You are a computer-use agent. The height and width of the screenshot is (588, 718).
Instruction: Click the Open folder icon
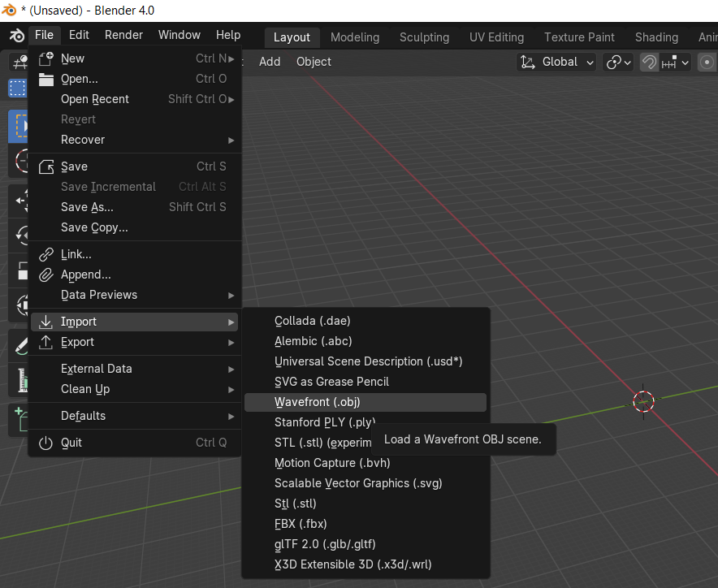[x=45, y=79]
